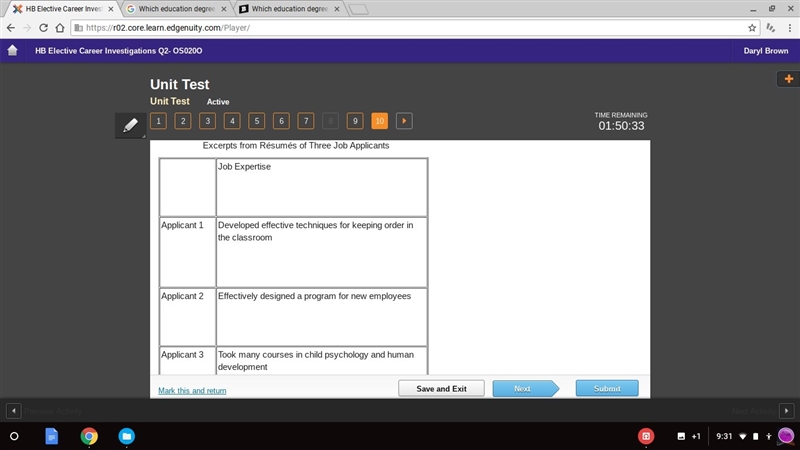This screenshot has height=450, width=800.
Task: Reload the page
Action: click(43, 28)
